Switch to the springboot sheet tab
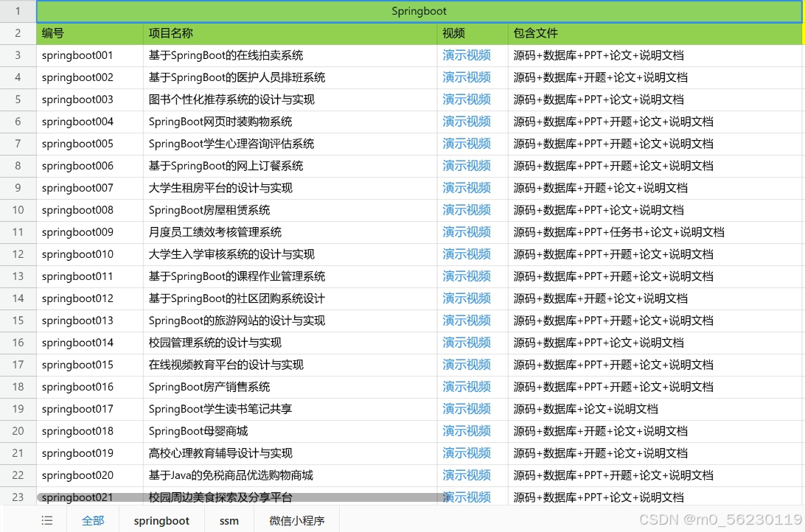805x532 pixels. pyautogui.click(x=161, y=521)
